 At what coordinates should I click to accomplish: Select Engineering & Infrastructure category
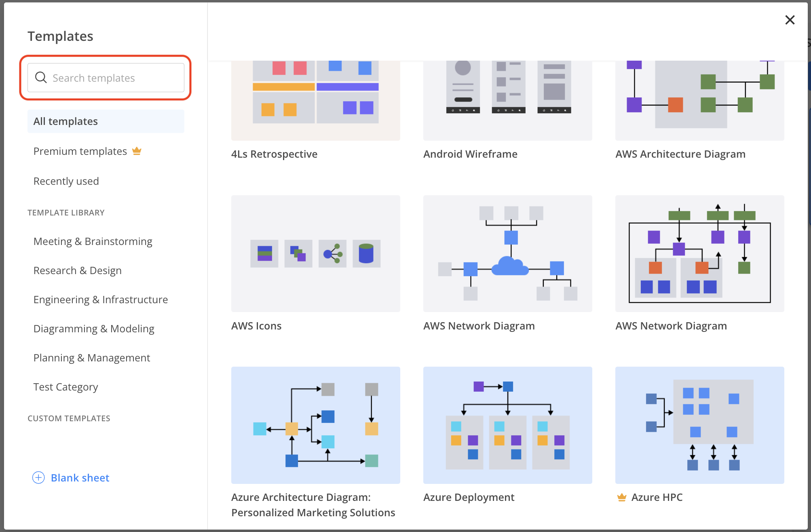tap(101, 300)
